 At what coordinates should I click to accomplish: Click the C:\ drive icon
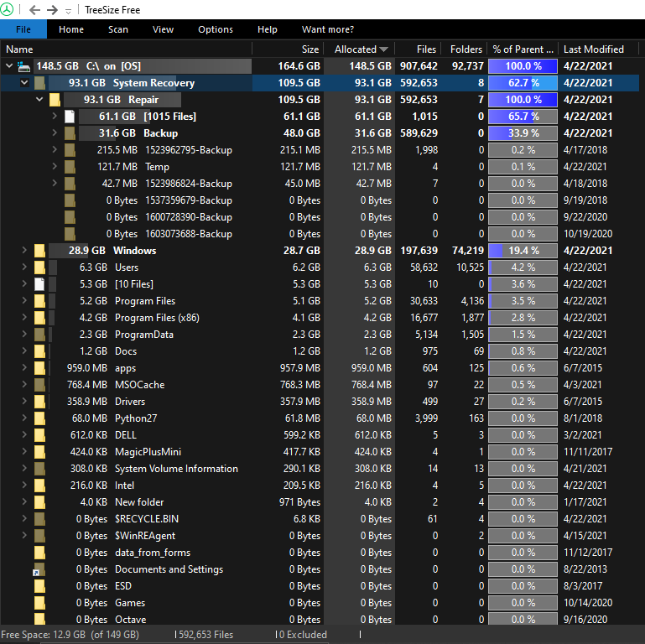click(23, 66)
